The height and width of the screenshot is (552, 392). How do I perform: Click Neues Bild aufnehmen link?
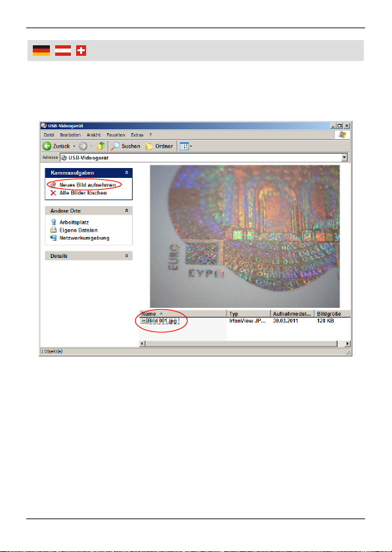(87, 185)
